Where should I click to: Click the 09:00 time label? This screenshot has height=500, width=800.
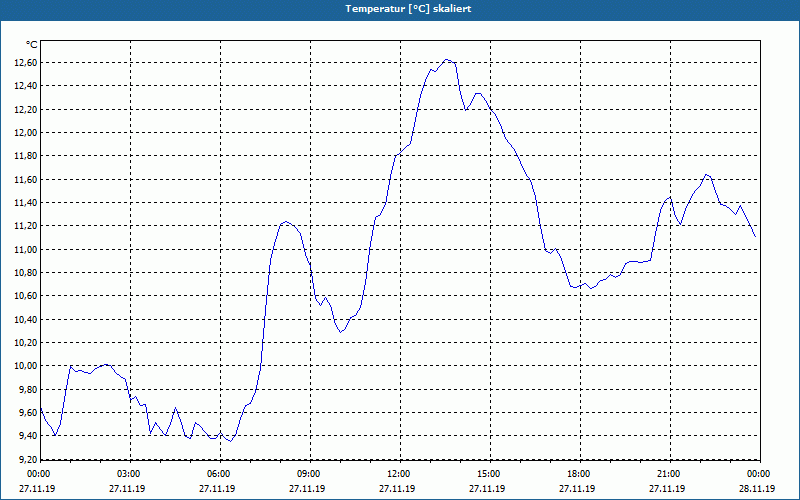click(x=307, y=474)
